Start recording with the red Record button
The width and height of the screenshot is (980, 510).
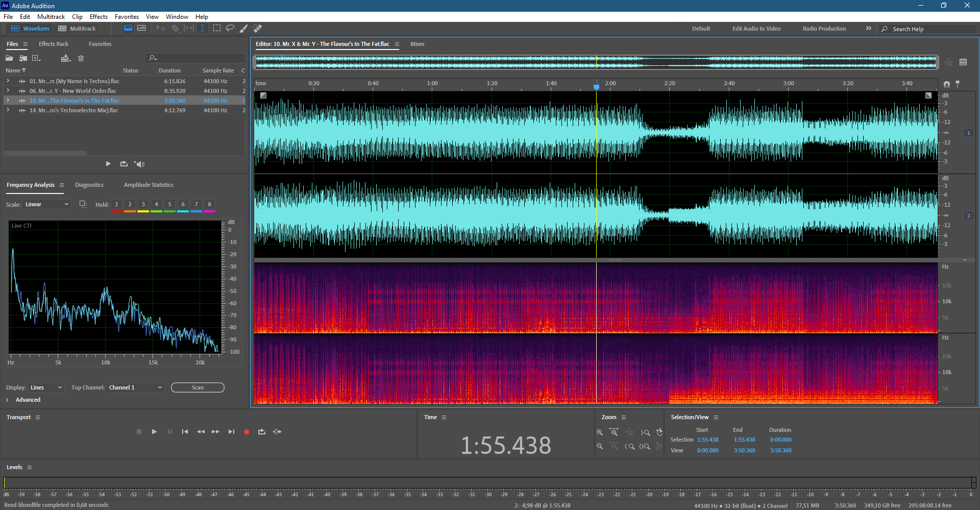coord(247,432)
